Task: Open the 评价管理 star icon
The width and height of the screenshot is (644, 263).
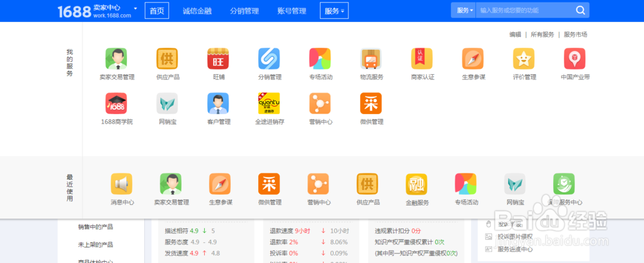Action: click(524, 59)
